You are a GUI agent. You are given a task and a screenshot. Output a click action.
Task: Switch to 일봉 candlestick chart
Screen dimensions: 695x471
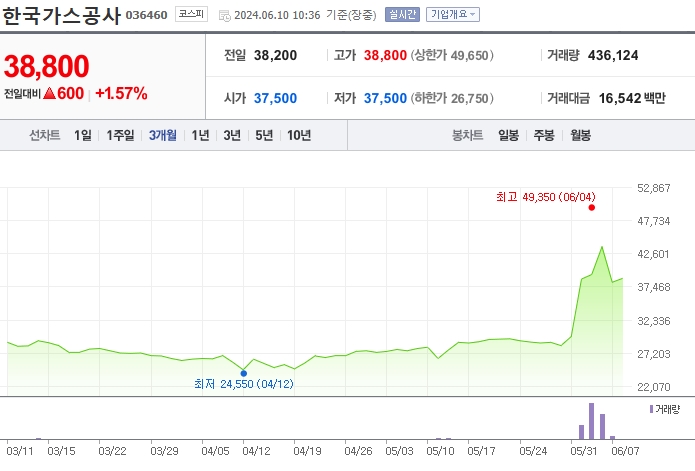(508, 135)
